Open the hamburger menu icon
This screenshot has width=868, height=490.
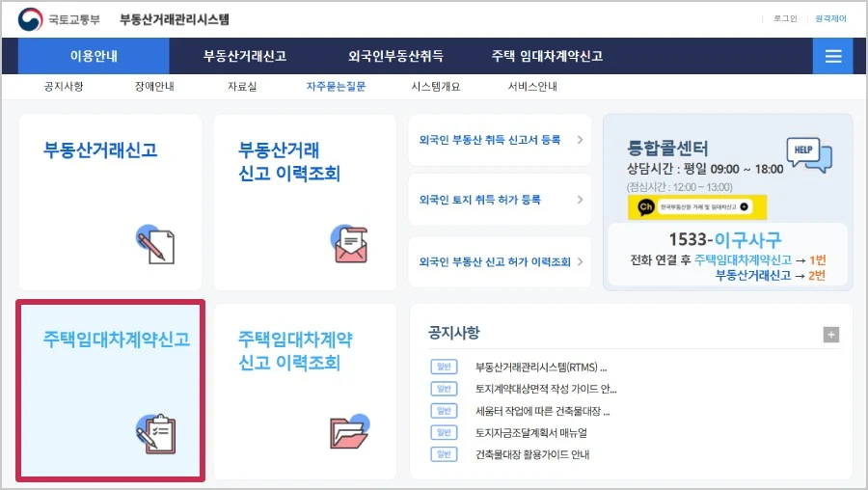click(832, 56)
